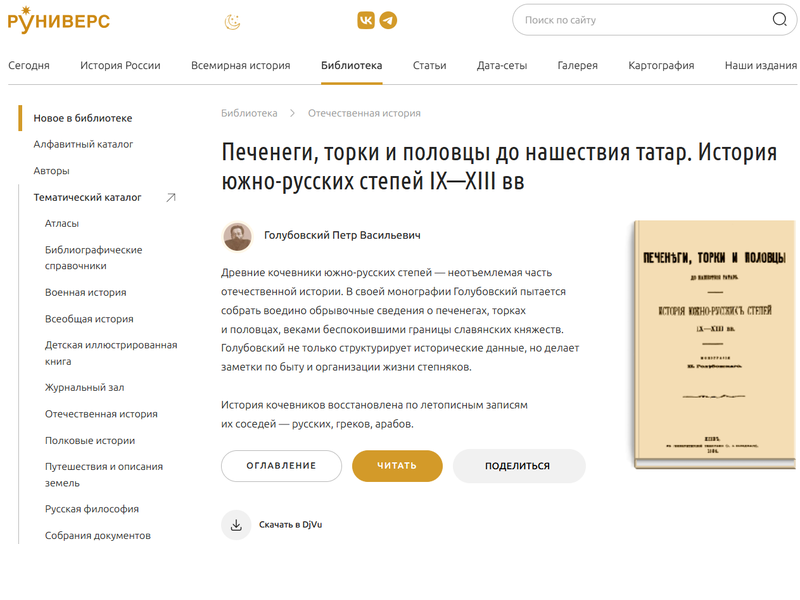The image size is (800, 600).
Task: Open Алфавитный каталог in the sidebar
Action: pos(83,144)
